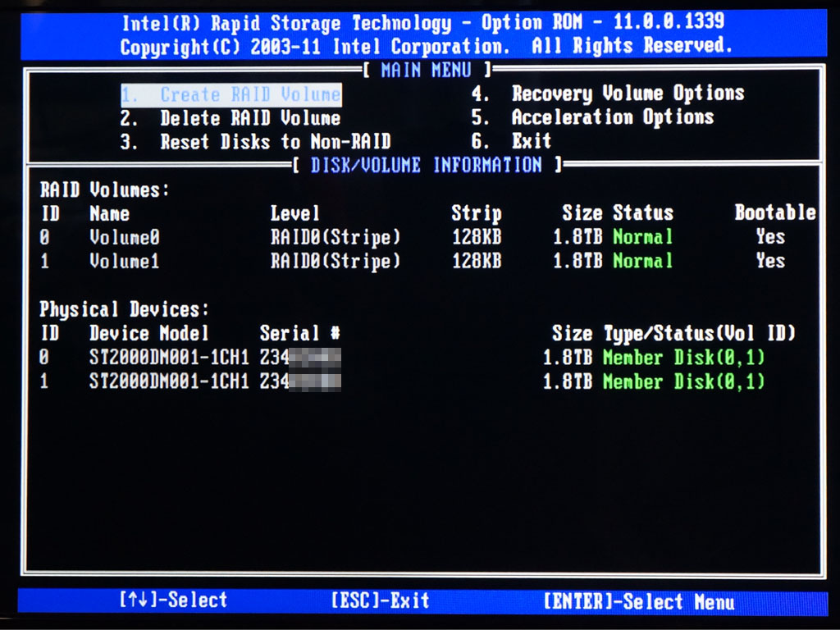Choose Exit from main menu
Viewport: 840px width, 630px height.
click(x=511, y=141)
